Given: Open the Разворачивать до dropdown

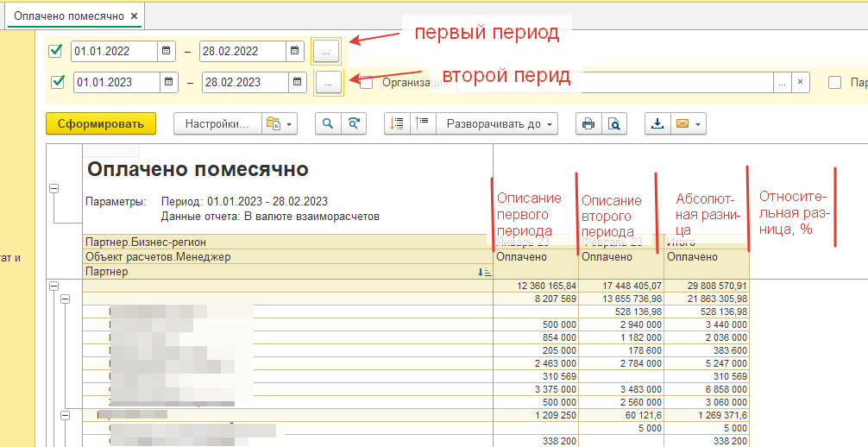Looking at the screenshot, I should (x=496, y=123).
